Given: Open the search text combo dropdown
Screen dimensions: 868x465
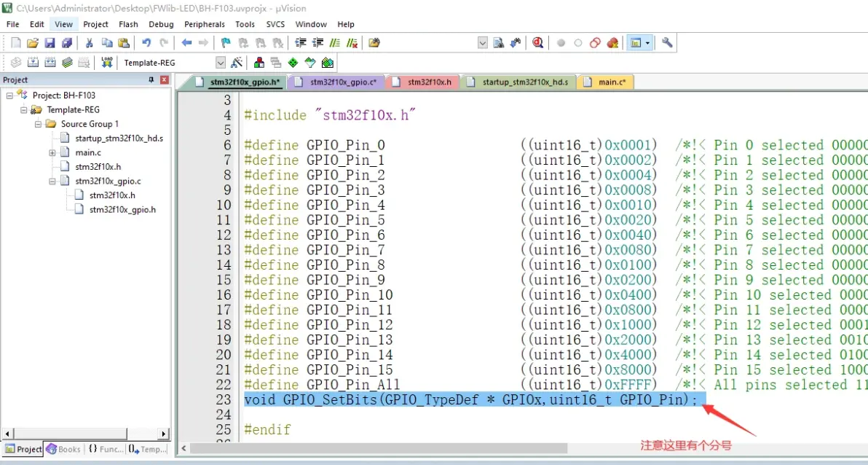Looking at the screenshot, I should [483, 43].
